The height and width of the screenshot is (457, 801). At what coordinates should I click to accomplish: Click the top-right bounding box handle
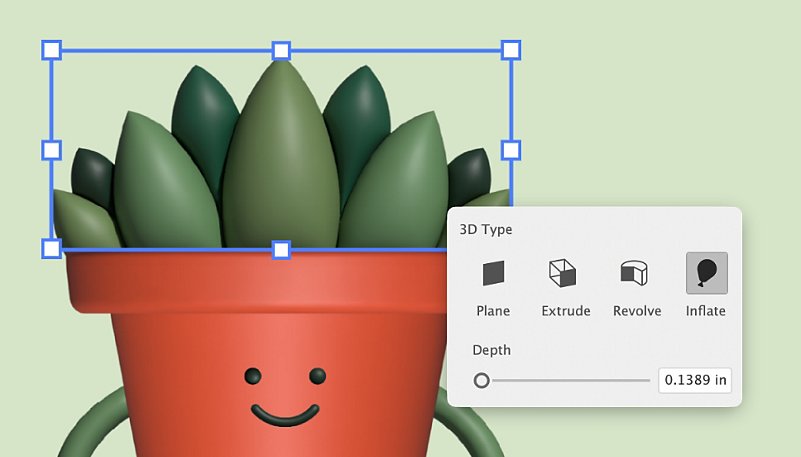point(510,50)
